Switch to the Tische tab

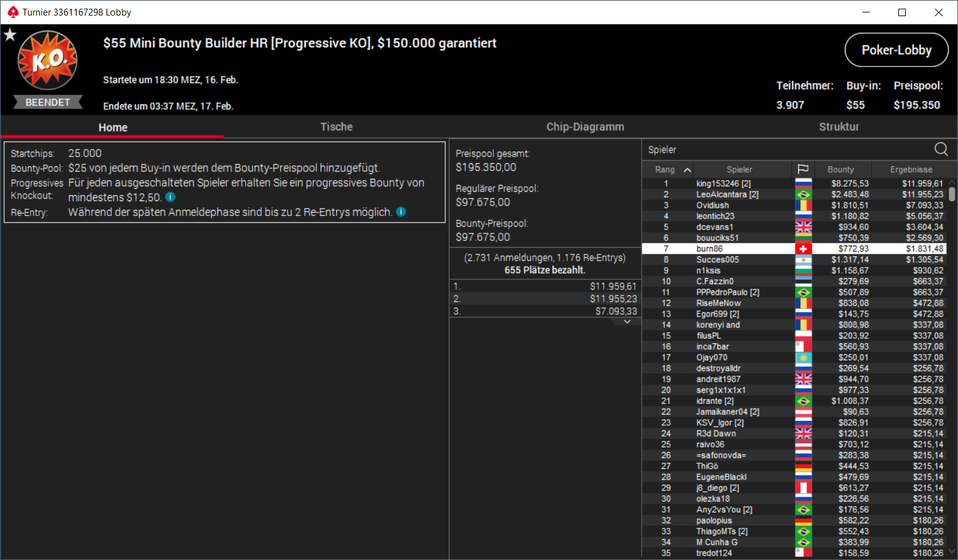coord(336,127)
